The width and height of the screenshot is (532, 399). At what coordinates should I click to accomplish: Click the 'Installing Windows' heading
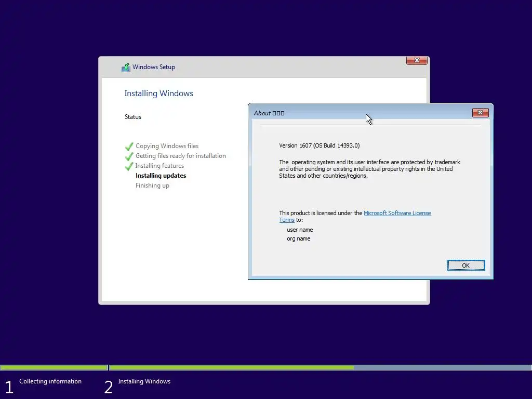pyautogui.click(x=158, y=94)
